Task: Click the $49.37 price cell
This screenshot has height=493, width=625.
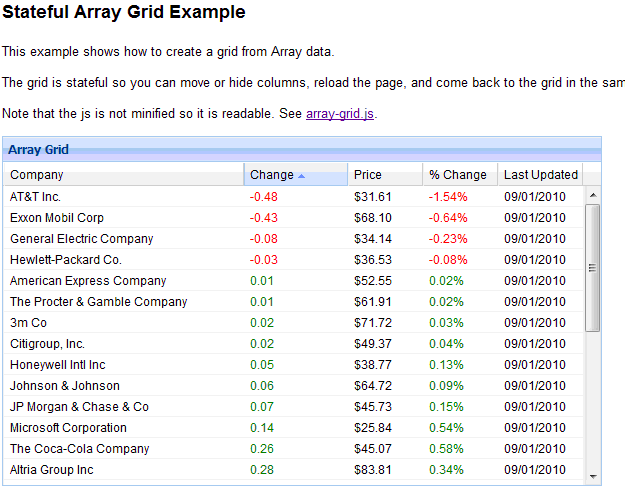Action: click(x=373, y=344)
